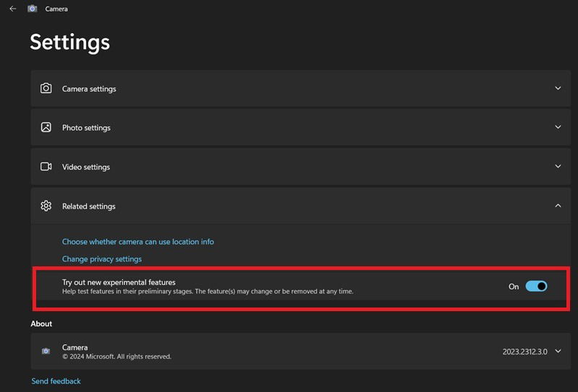Click the photo icon beside Photo settings

pos(46,127)
